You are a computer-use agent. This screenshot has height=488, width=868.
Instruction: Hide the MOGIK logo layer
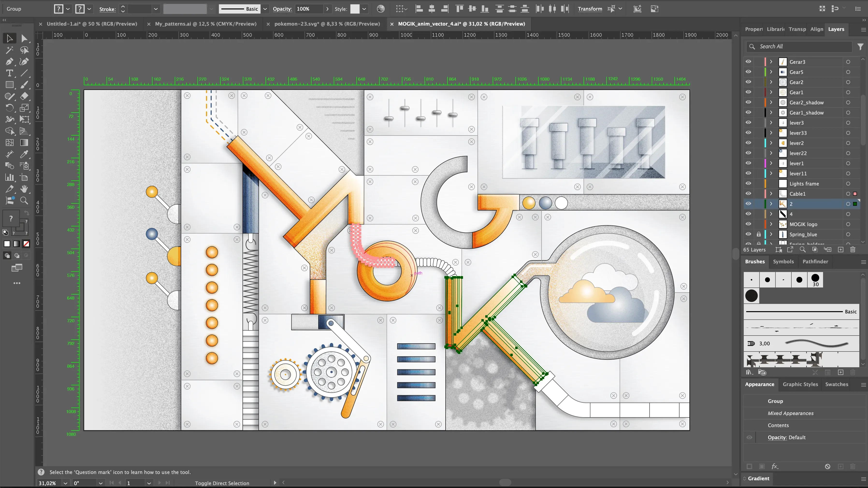[x=748, y=224]
